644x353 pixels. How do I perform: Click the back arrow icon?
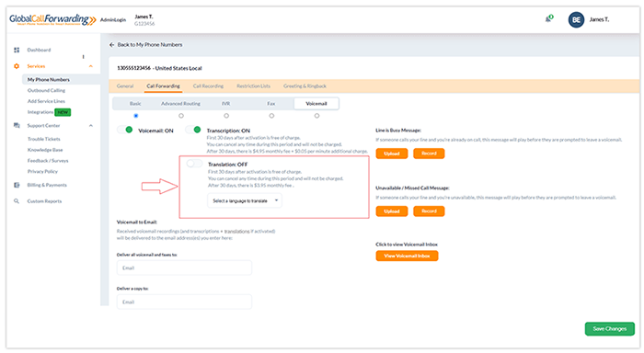pos(111,45)
